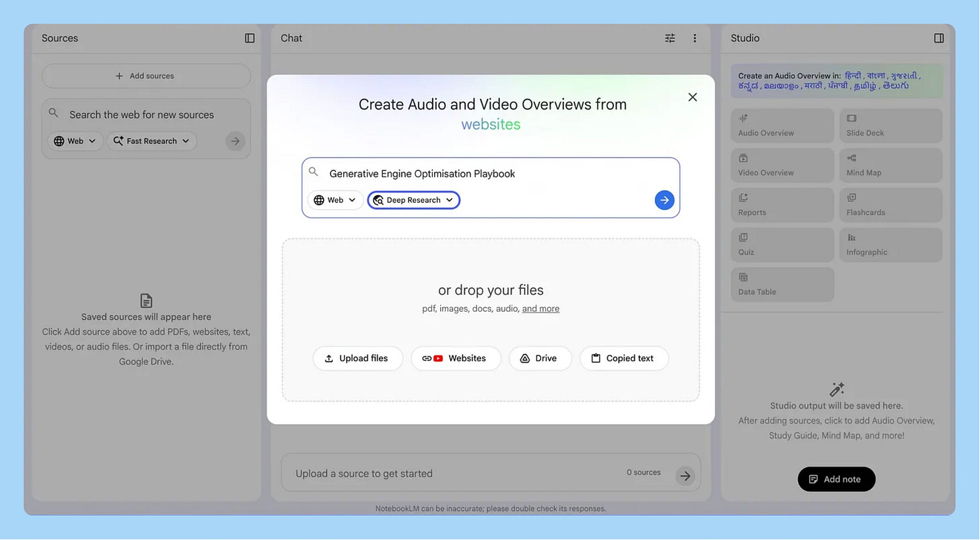Open the Data Table tile
The image size is (980, 540).
tap(782, 284)
